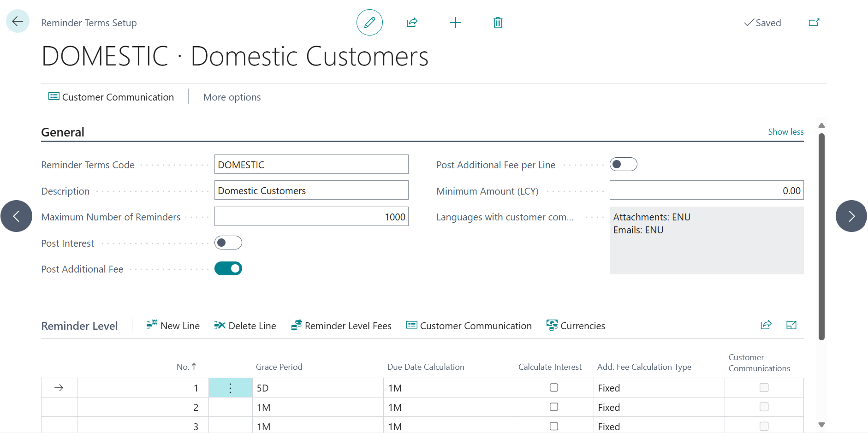The height and width of the screenshot is (433, 868).
Task: Collapse General fields with Show less
Action: (785, 132)
